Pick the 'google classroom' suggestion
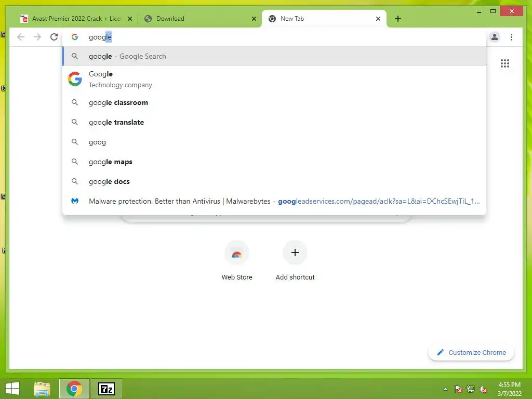This screenshot has height=399, width=532. click(x=274, y=102)
